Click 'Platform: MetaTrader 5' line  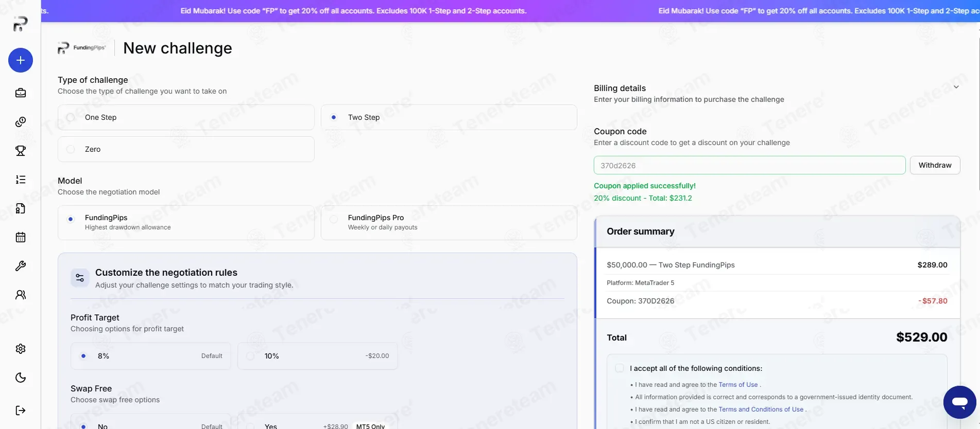tap(641, 283)
